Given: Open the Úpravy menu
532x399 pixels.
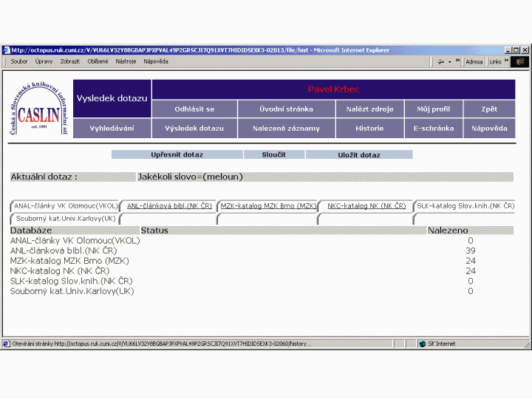Looking at the screenshot, I should 44,61.
